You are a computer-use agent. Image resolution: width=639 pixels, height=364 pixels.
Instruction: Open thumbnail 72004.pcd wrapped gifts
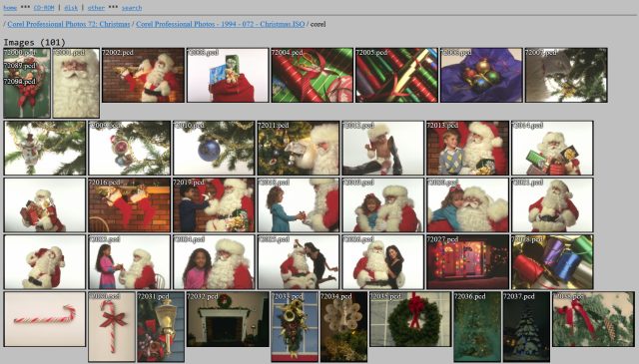click(313, 76)
